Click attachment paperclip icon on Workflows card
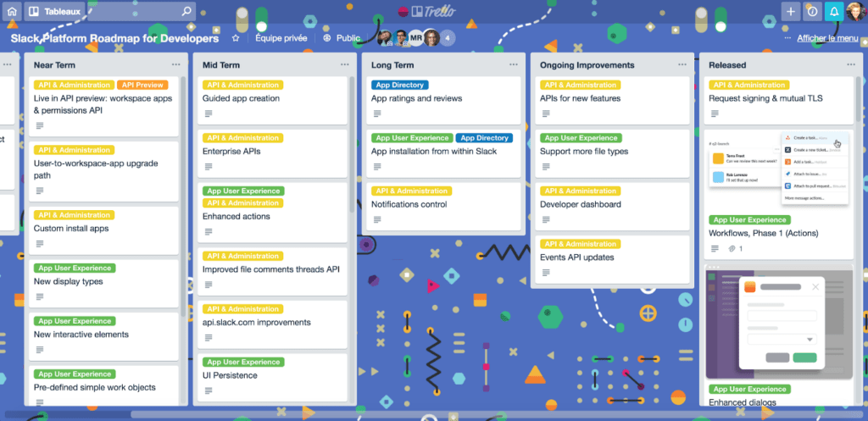Image resolution: width=868 pixels, height=421 pixels. click(x=732, y=248)
